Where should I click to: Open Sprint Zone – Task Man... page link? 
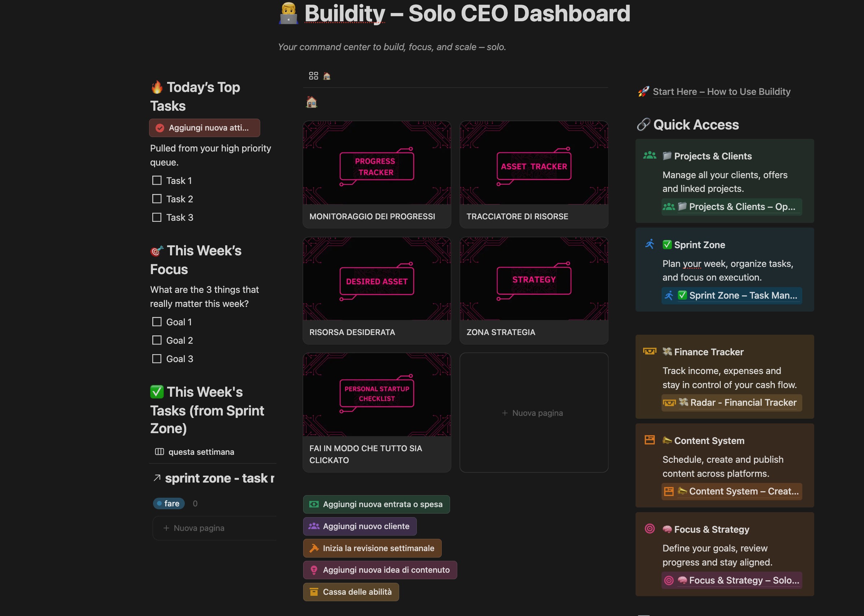[x=732, y=295]
